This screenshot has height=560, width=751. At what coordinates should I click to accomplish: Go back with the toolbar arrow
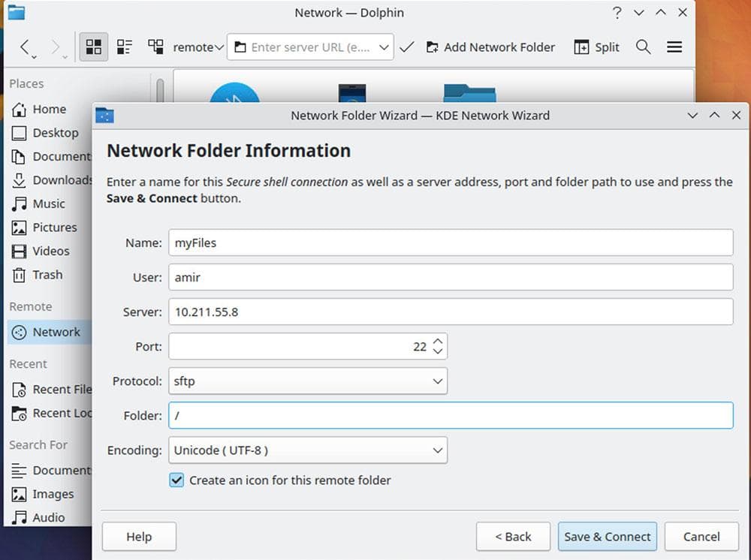click(x=25, y=47)
